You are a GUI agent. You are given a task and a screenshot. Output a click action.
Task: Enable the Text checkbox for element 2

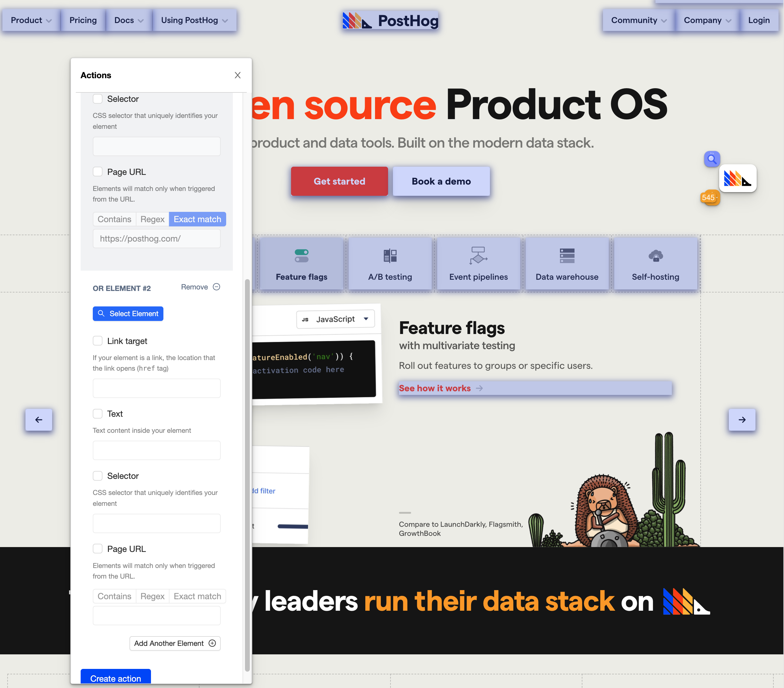coord(97,413)
